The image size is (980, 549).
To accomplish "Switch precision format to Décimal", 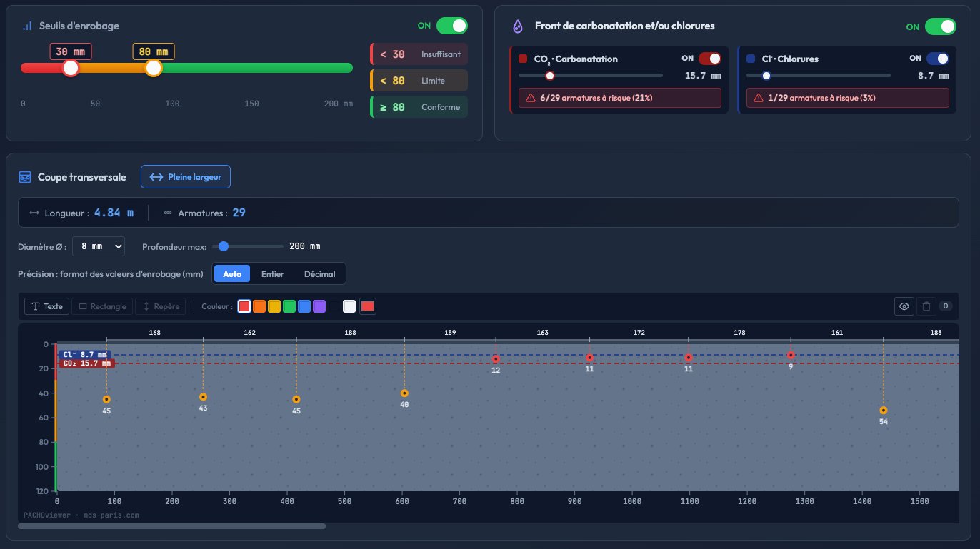I will coord(319,274).
